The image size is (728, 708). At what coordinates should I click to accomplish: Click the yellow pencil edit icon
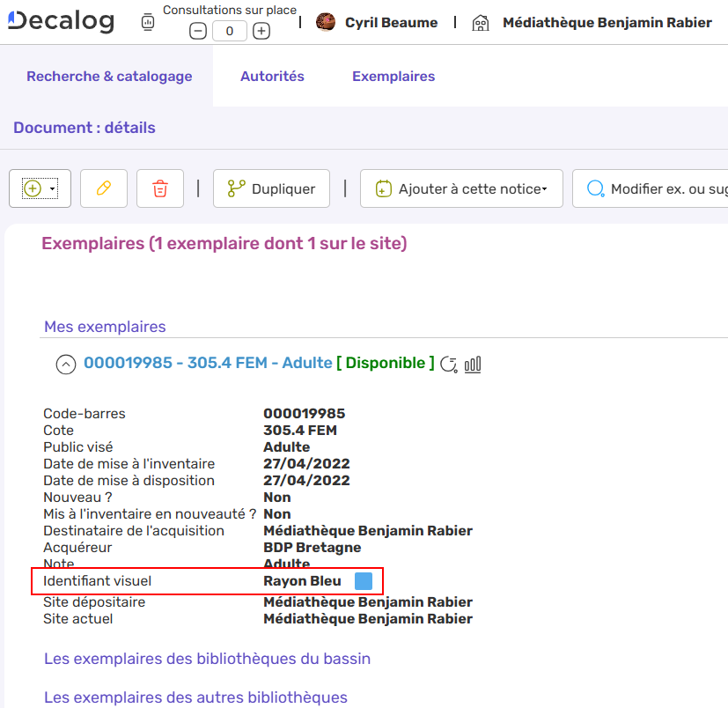point(103,188)
